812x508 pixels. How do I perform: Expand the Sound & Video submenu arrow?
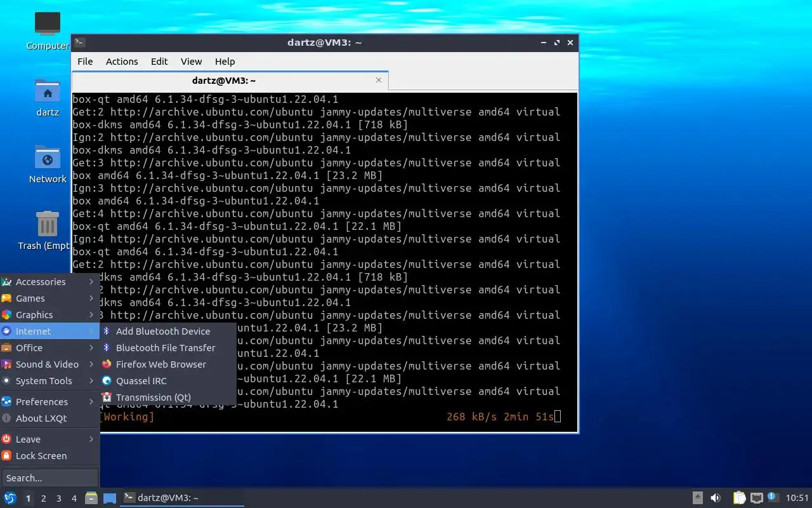click(x=91, y=364)
